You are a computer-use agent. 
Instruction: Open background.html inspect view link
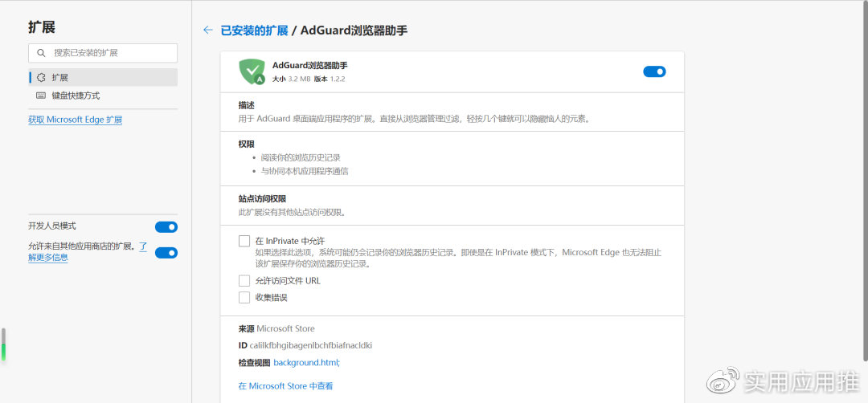307,363
